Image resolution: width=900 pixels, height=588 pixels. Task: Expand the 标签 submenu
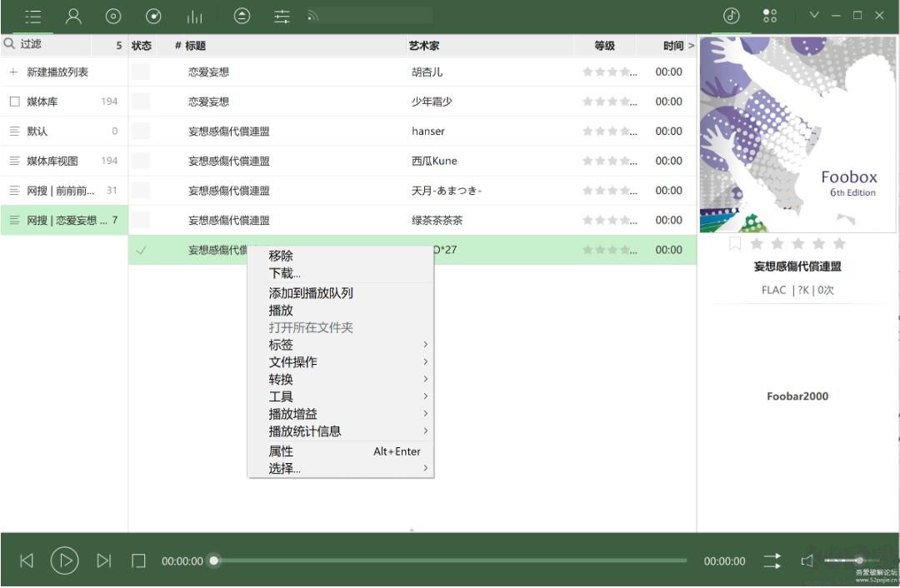tap(280, 344)
